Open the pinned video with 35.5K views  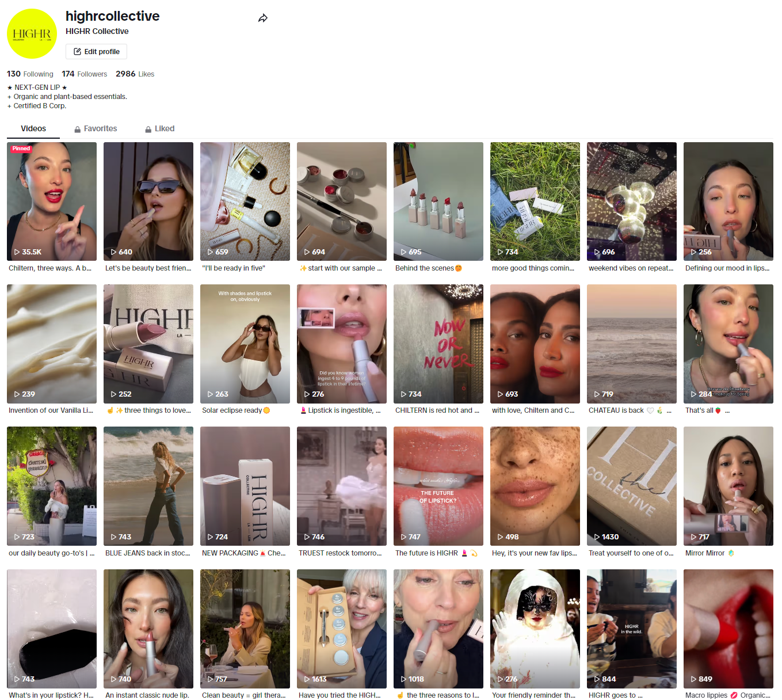click(x=52, y=201)
